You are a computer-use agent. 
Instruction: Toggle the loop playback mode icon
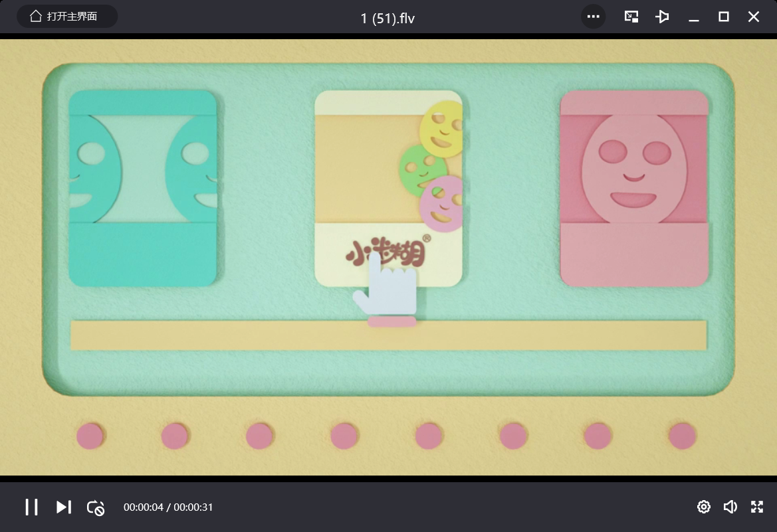95,507
